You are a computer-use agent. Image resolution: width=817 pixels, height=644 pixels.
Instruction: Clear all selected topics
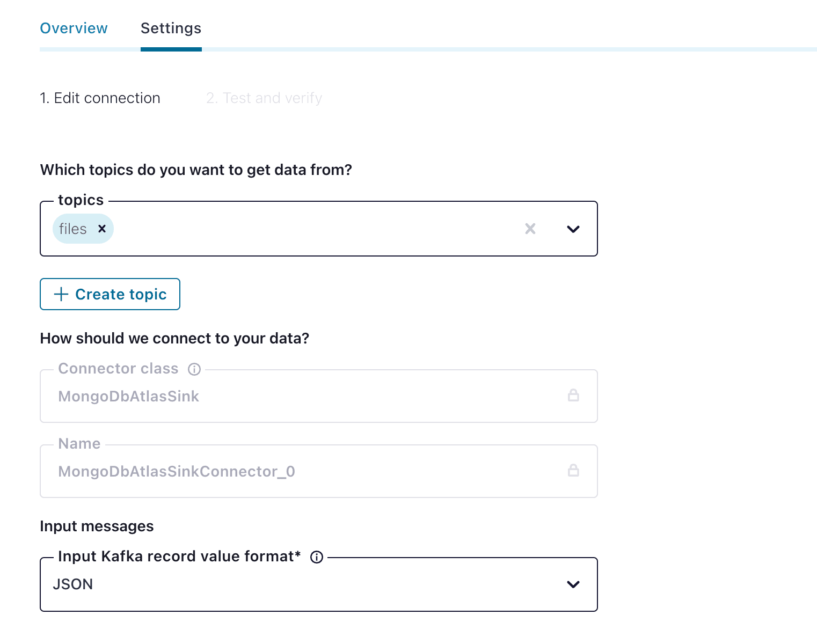point(530,229)
